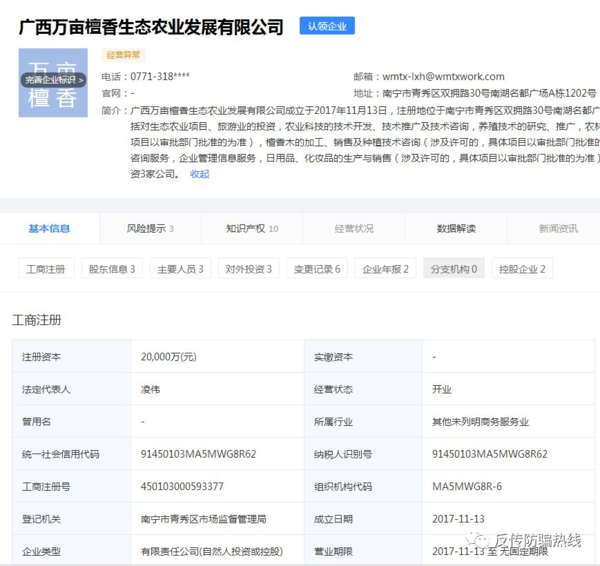
Task: Jump to 股东信息 section
Action: (112, 269)
